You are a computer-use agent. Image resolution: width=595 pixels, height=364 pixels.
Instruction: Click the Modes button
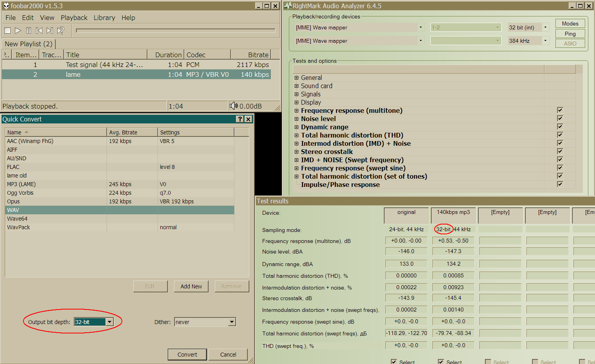tap(570, 24)
